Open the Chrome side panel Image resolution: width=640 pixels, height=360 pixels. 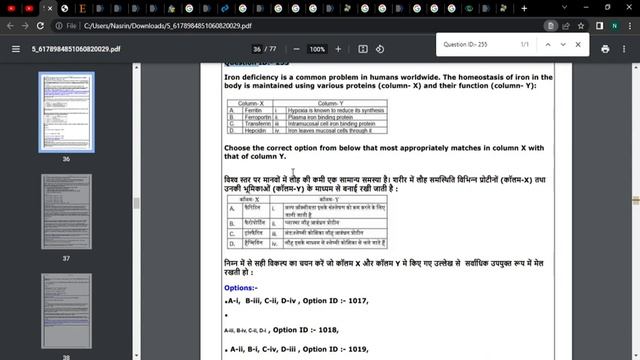click(x=599, y=26)
